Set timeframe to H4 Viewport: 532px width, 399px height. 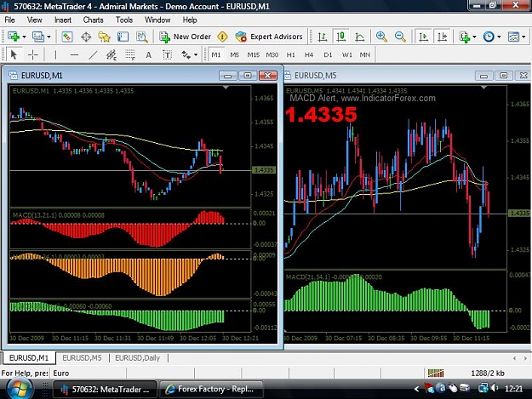[309, 54]
